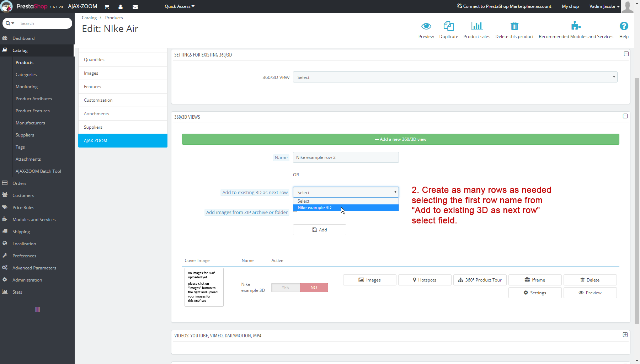
Task: Expand the Videos panel
Action: pos(625,335)
